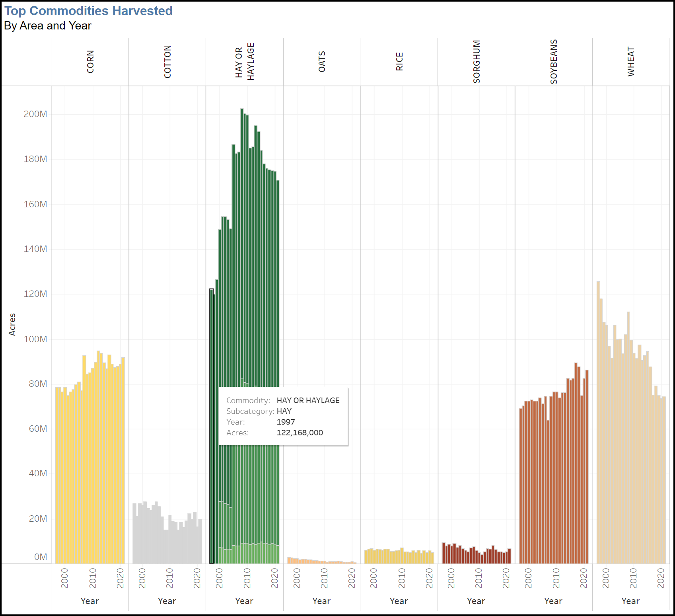
Task: Select the tooltip Acres value 122,168,000
Action: coord(300,433)
